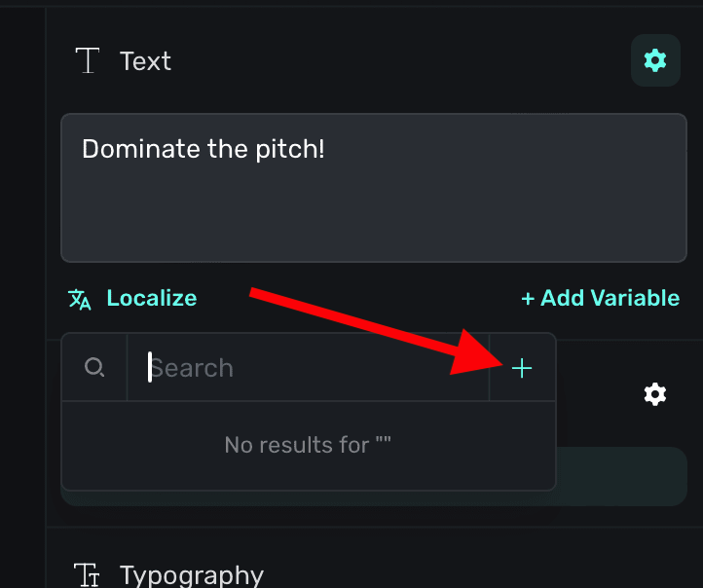
Task: Select the Text section header label
Action: (x=145, y=61)
